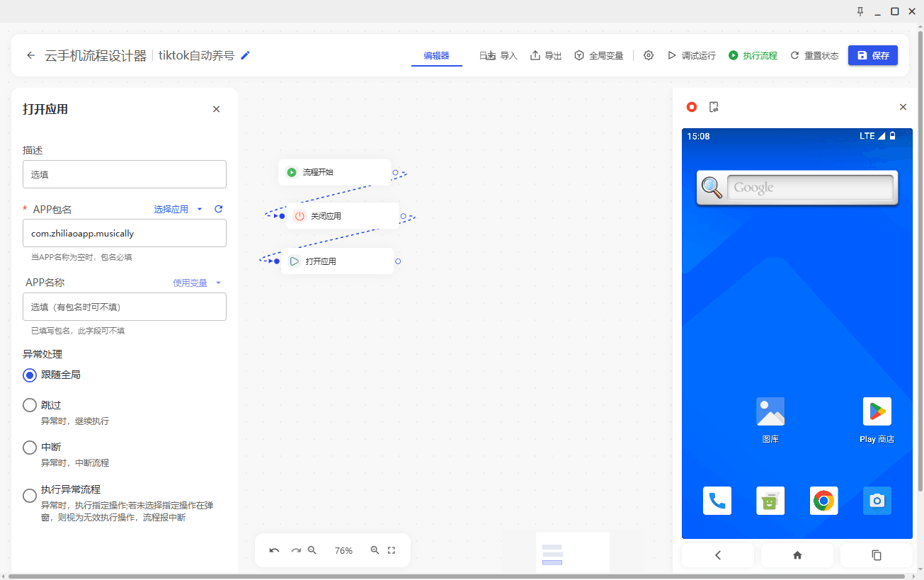Start 调试运行 debug run
Viewport: 924px width, 580px height.
coord(692,55)
